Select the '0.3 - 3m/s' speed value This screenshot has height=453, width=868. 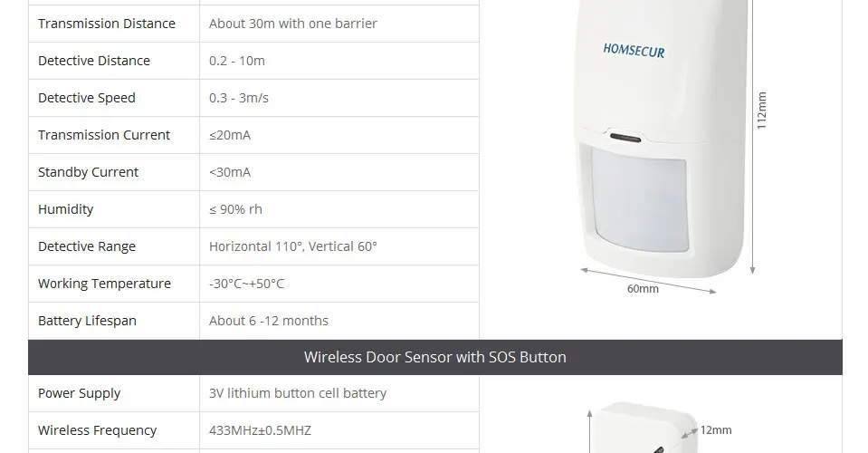coord(239,98)
